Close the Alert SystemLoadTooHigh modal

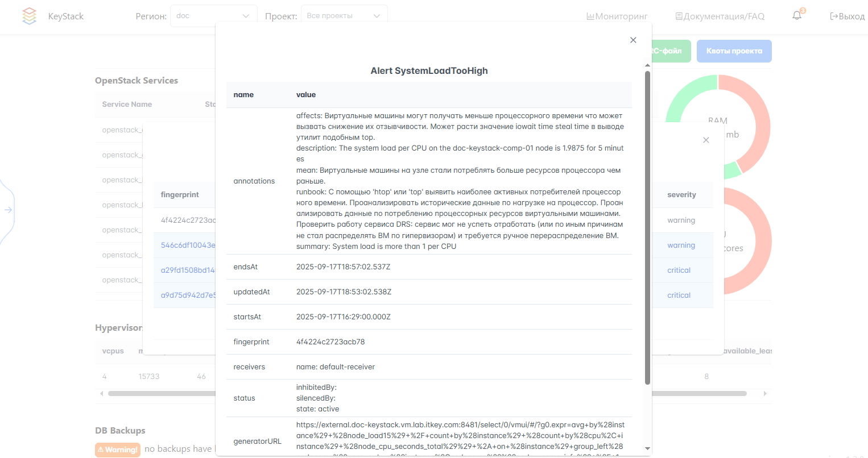click(633, 40)
